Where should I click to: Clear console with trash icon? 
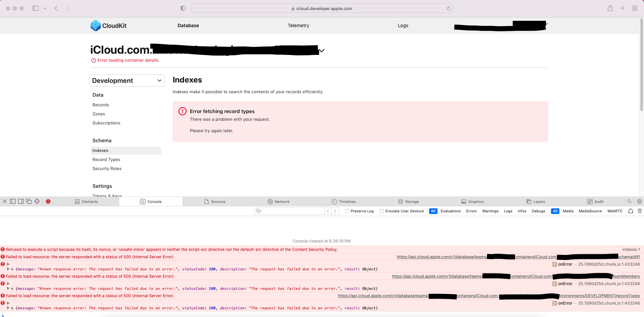tap(640, 211)
